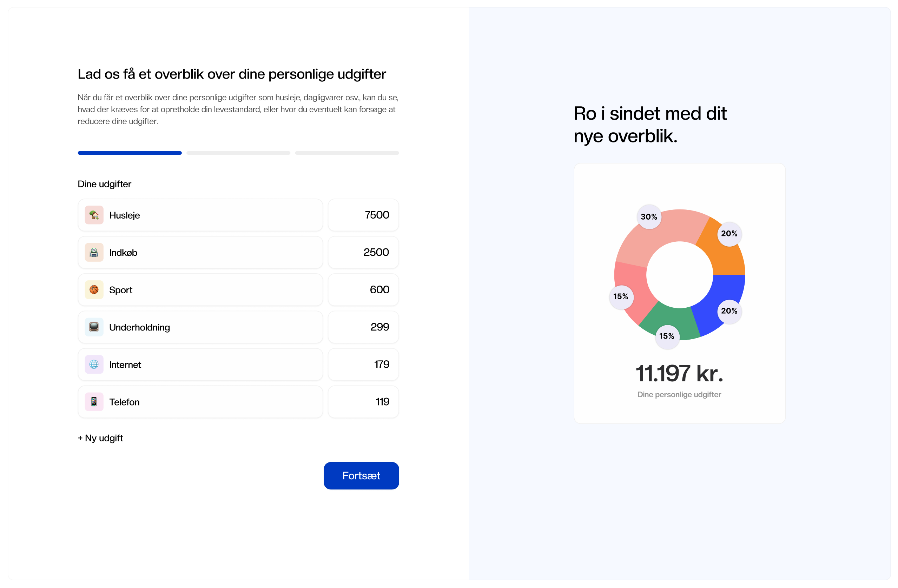Click the Indkøb shop icon
Viewport: 898px width, 588px height.
point(94,252)
